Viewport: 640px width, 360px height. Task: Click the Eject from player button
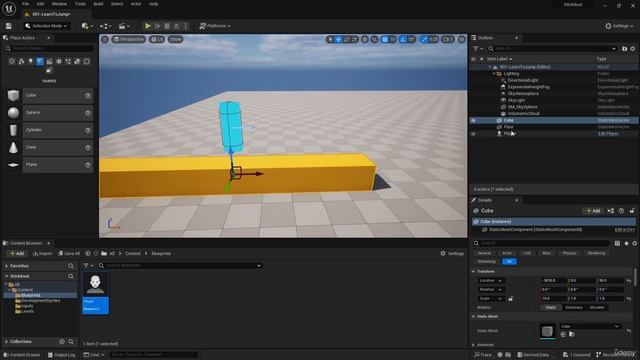[176, 26]
